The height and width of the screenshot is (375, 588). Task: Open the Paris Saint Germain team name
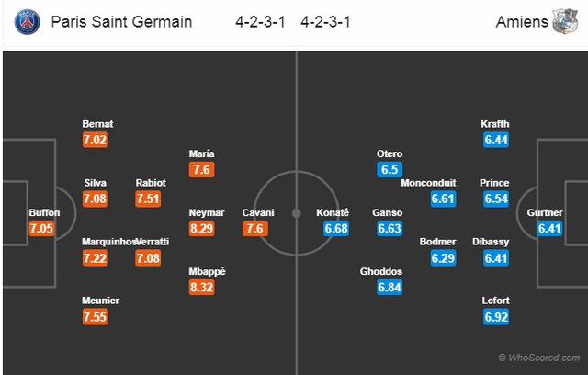[121, 22]
